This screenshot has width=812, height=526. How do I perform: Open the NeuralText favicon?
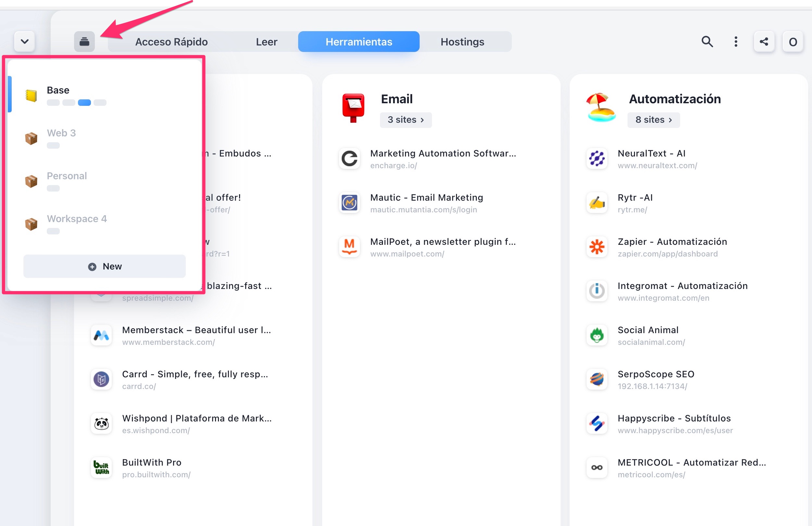[x=597, y=159]
